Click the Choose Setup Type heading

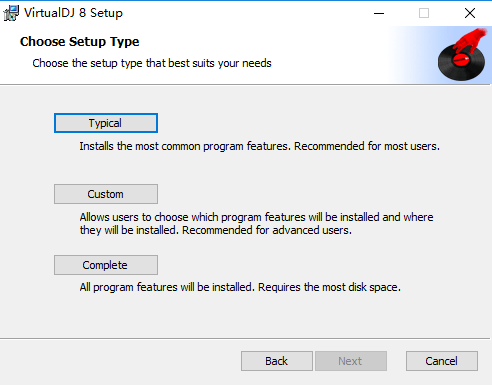point(80,42)
